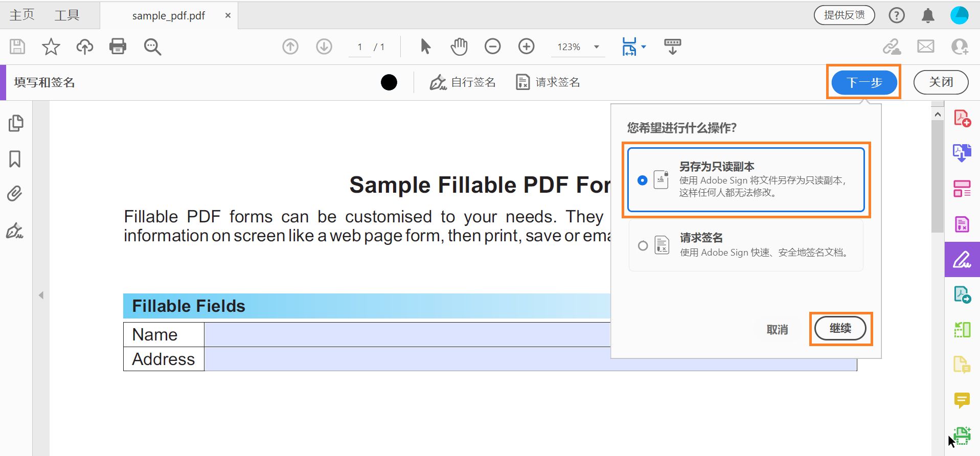Select the sample_pdf.pdf document tab
980x456 pixels.
[x=169, y=16]
